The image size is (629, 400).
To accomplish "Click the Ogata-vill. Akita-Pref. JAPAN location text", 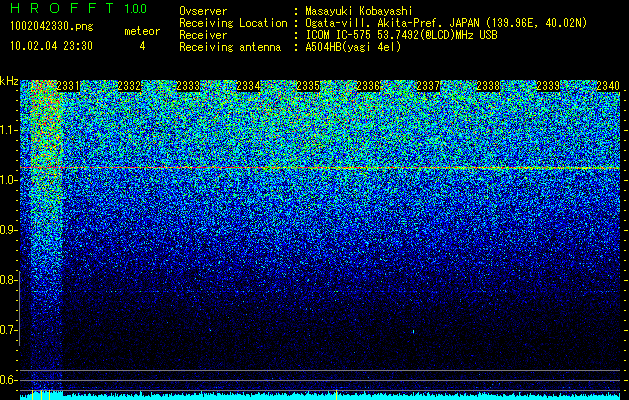I will [x=446, y=23].
